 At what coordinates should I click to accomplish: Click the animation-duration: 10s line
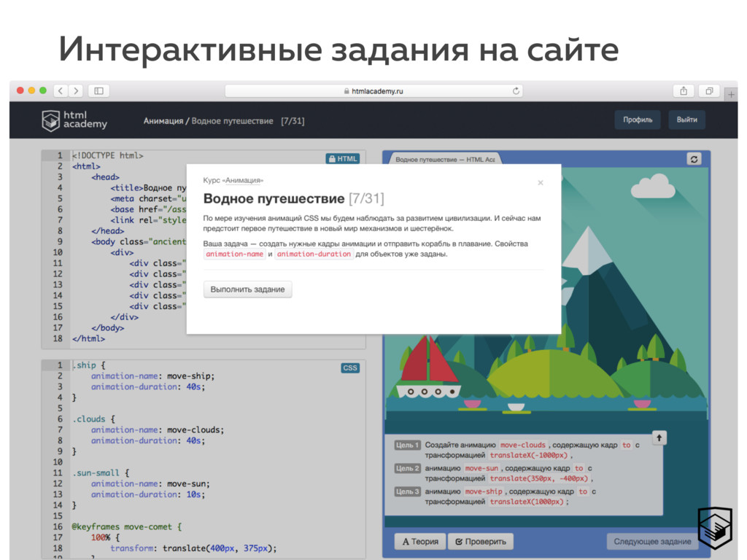148,494
